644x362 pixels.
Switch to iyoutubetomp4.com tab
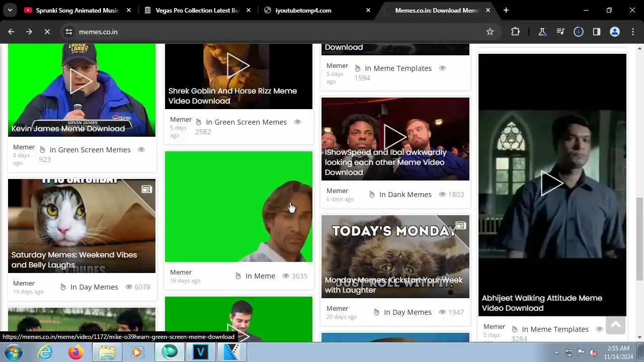tap(303, 10)
